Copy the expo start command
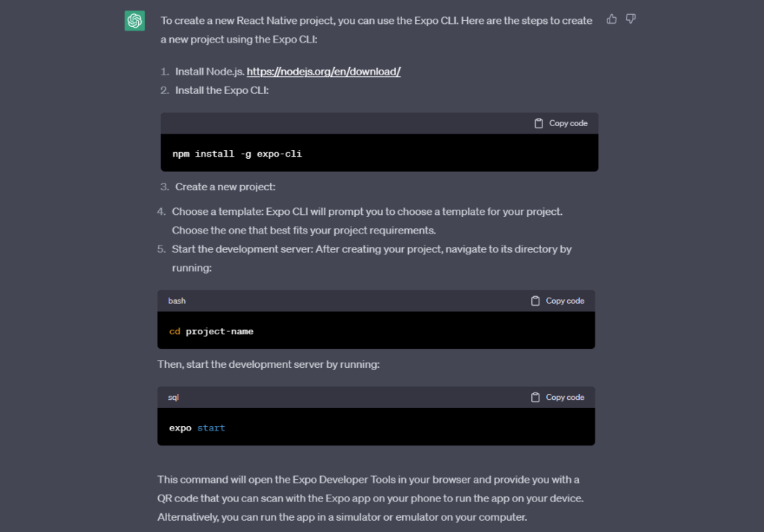Viewport: 764px width, 532px height. tap(557, 397)
